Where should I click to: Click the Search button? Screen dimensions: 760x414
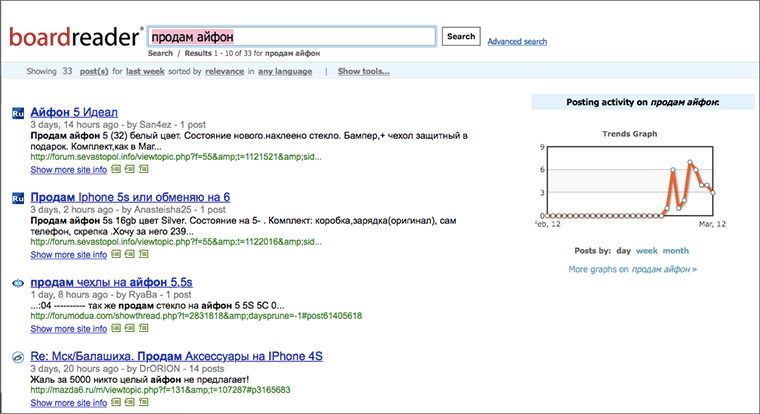point(461,36)
